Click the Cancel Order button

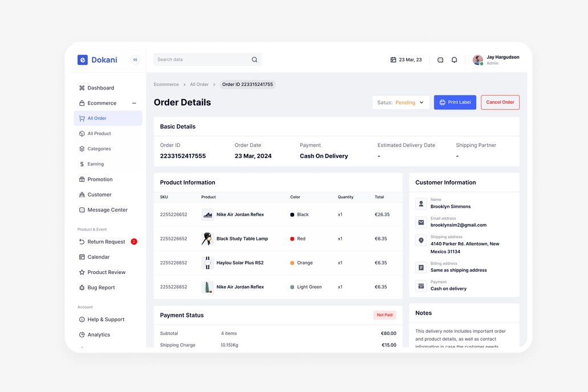500,103
